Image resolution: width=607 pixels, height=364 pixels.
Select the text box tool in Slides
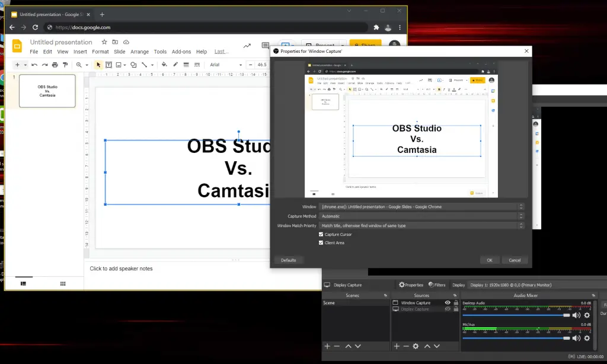(109, 65)
